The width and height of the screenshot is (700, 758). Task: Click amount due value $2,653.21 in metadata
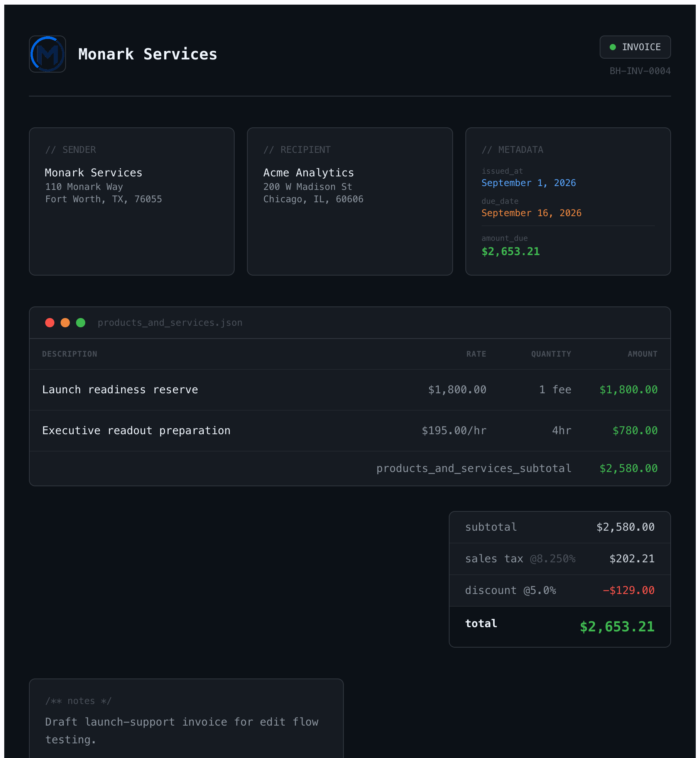(x=510, y=252)
